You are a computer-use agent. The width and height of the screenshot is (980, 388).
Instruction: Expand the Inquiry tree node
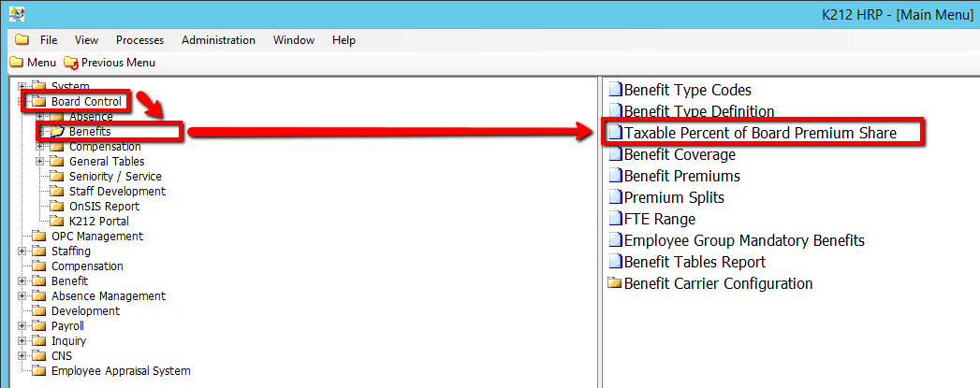[x=22, y=341]
